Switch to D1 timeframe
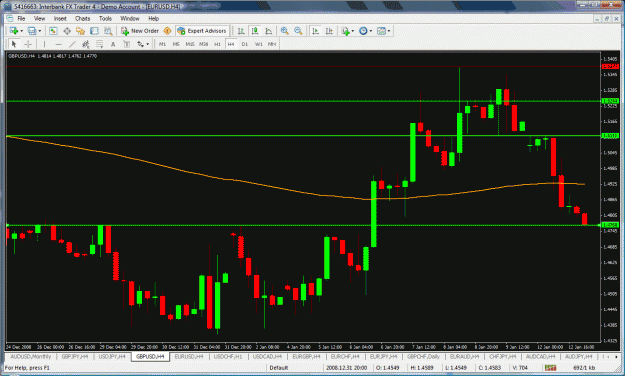625x376 pixels. [x=245, y=44]
